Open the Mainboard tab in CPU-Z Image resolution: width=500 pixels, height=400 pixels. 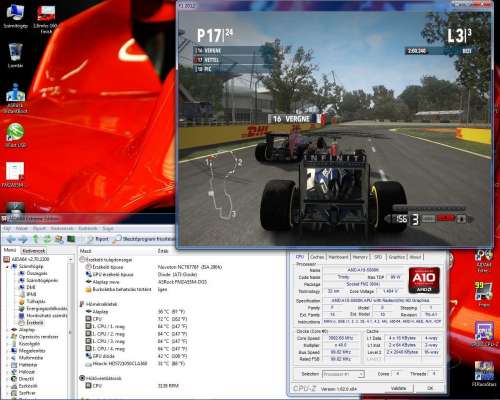pos(338,257)
